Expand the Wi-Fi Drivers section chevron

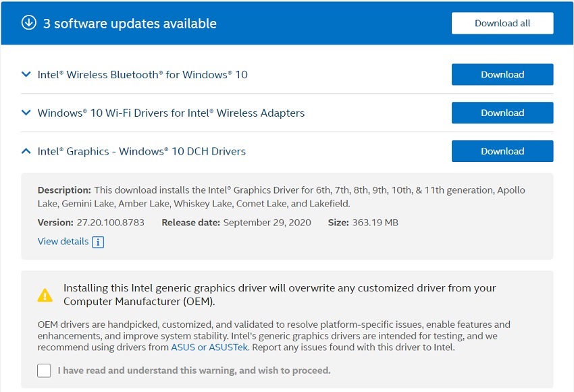click(x=26, y=113)
